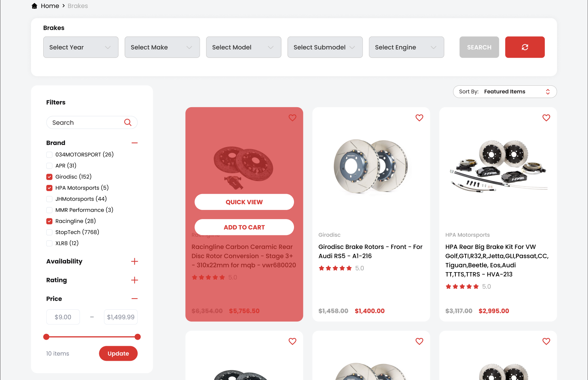This screenshot has width=588, height=380.
Task: Collapse the Brand filter minus icon
Action: (x=134, y=143)
